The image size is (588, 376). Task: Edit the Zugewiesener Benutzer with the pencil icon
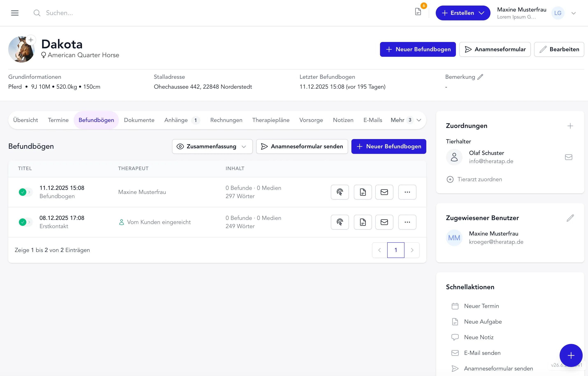(x=570, y=218)
